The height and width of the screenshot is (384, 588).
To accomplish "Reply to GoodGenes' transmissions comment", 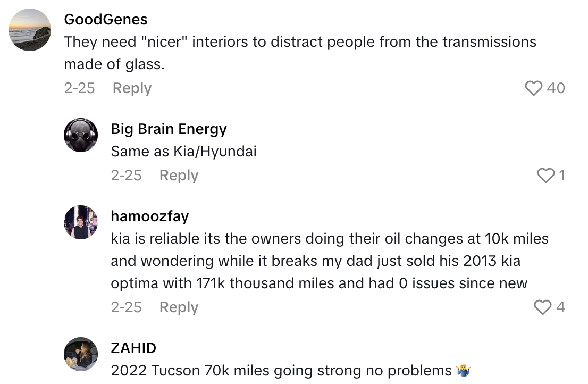I will point(132,88).
